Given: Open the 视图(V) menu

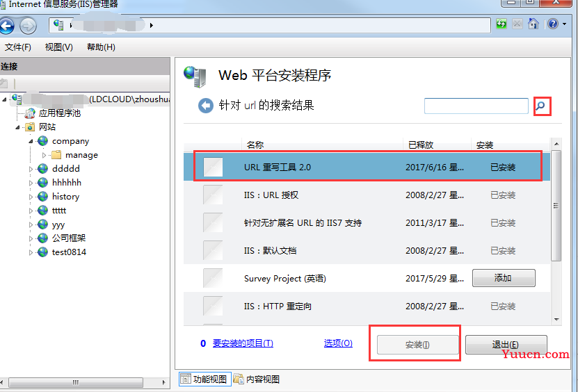Looking at the screenshot, I should pyautogui.click(x=59, y=47).
